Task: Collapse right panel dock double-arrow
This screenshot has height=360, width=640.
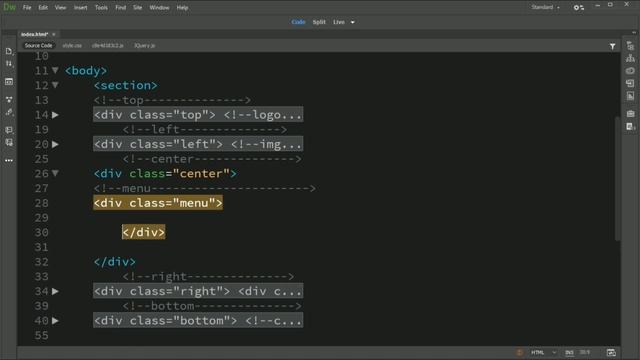Action: pos(633,32)
